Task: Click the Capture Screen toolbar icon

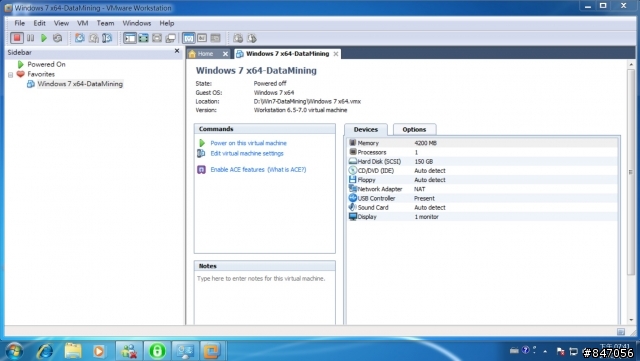Action: (238, 38)
